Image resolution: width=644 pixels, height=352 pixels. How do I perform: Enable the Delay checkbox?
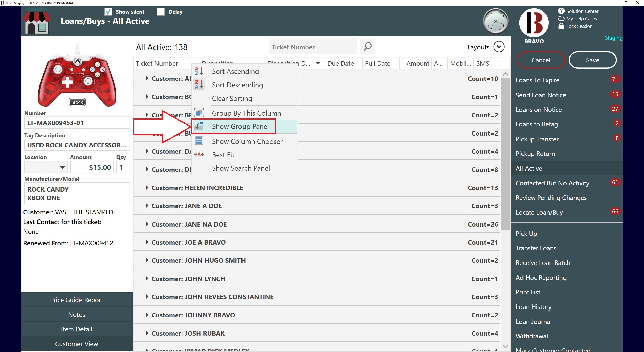pyautogui.click(x=161, y=12)
